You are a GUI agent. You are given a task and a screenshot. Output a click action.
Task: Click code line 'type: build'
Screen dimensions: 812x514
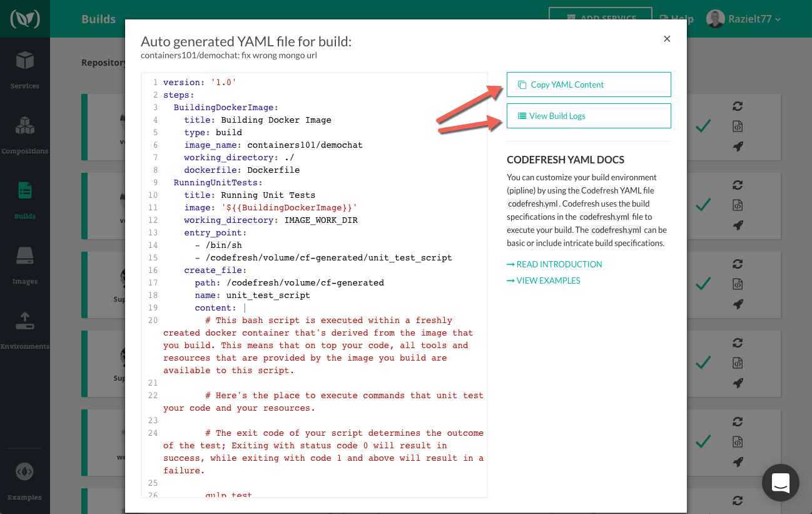[x=213, y=132]
